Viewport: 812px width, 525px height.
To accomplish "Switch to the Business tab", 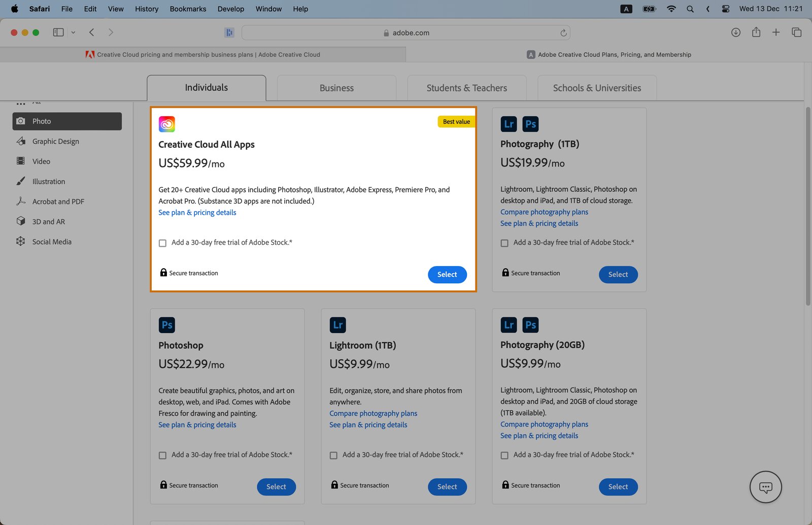I will coord(336,88).
